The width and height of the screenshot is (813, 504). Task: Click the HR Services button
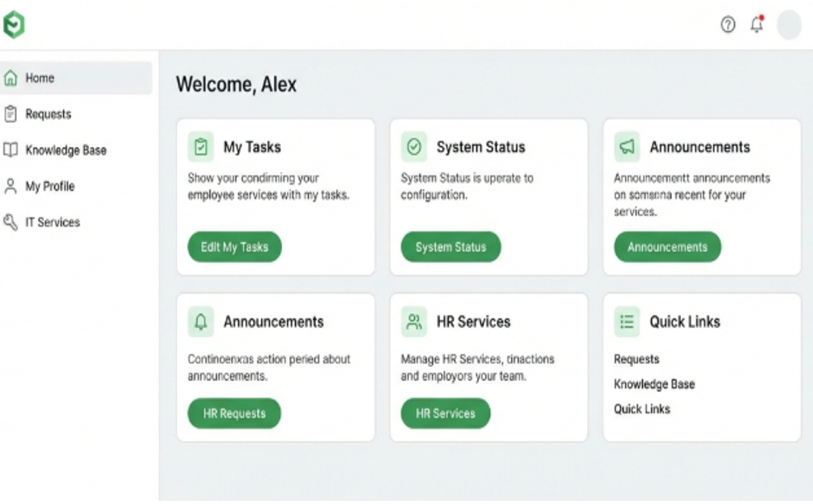445,413
